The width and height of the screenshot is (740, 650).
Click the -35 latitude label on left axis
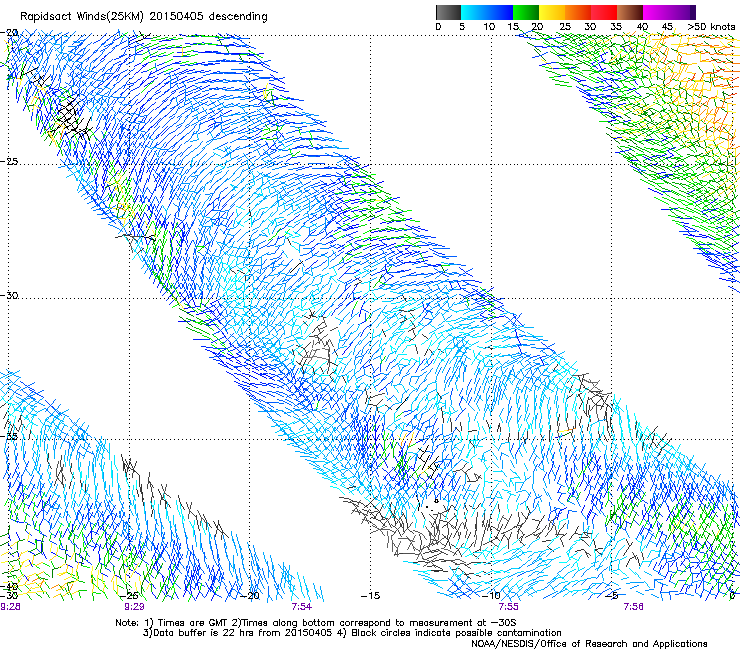[9, 436]
